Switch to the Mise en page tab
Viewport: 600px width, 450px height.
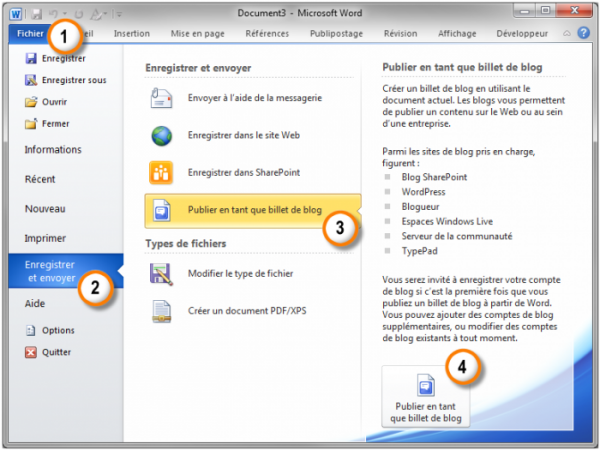197,34
